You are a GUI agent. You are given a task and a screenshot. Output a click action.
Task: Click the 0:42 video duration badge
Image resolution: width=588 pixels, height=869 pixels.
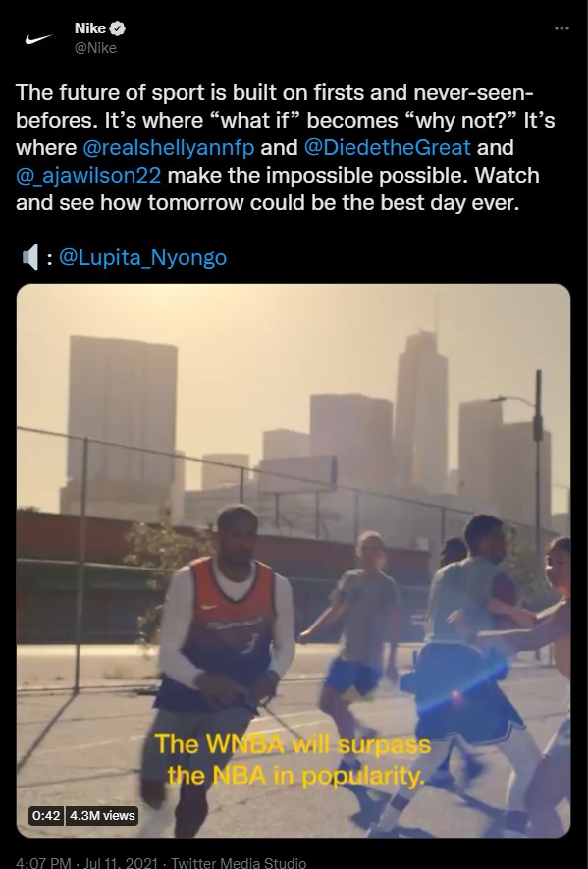click(x=46, y=815)
